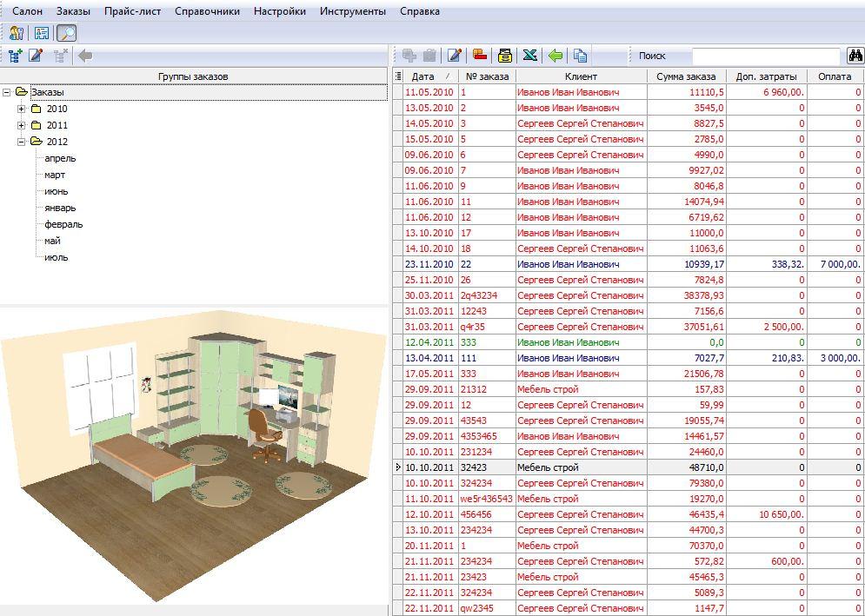
Task: Sort by the Дата column header
Action: coord(431,76)
